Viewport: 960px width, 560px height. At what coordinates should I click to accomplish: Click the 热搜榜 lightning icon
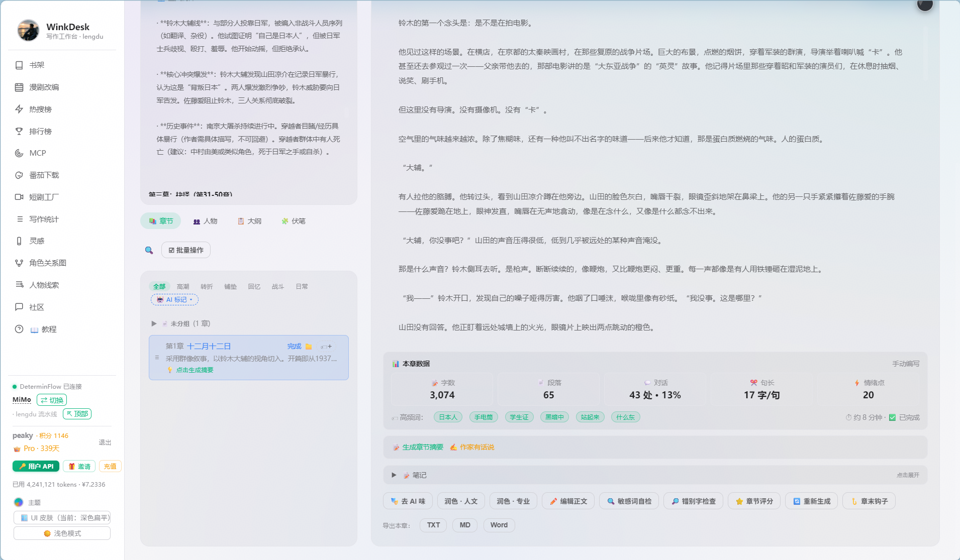(x=19, y=109)
